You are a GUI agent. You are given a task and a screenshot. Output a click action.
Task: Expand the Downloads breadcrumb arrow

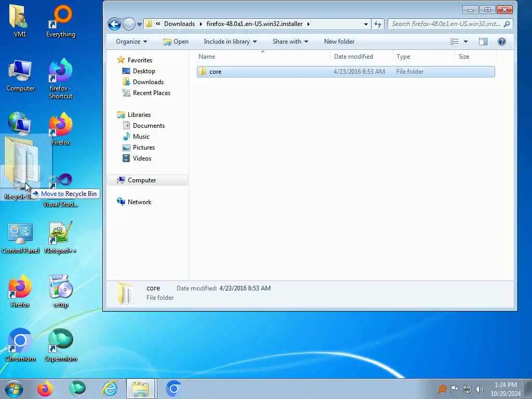(201, 24)
